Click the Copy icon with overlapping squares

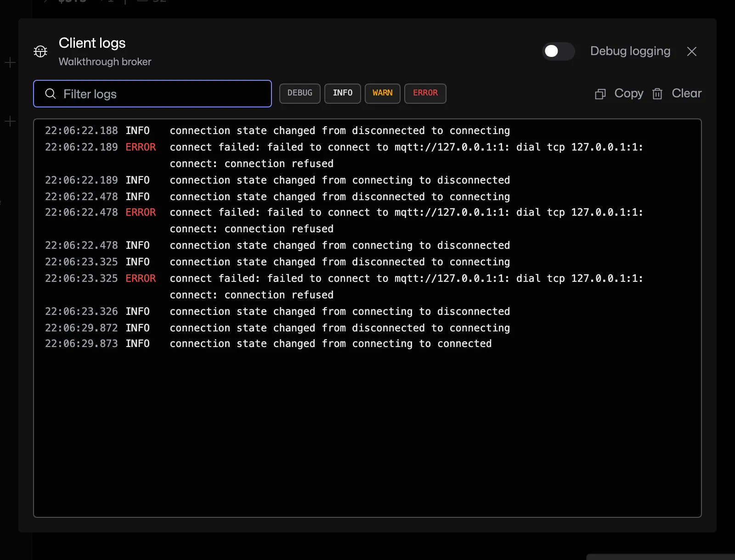(600, 94)
